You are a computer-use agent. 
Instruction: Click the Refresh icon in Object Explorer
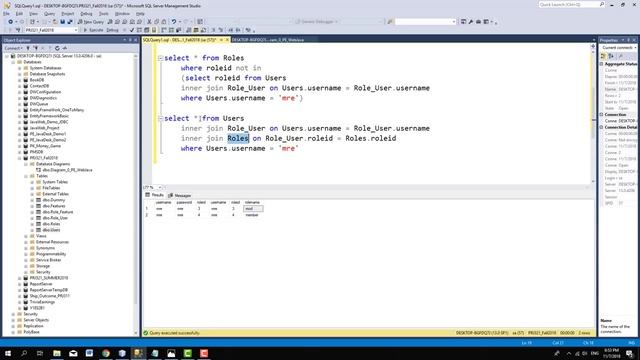pyautogui.click(x=57, y=48)
